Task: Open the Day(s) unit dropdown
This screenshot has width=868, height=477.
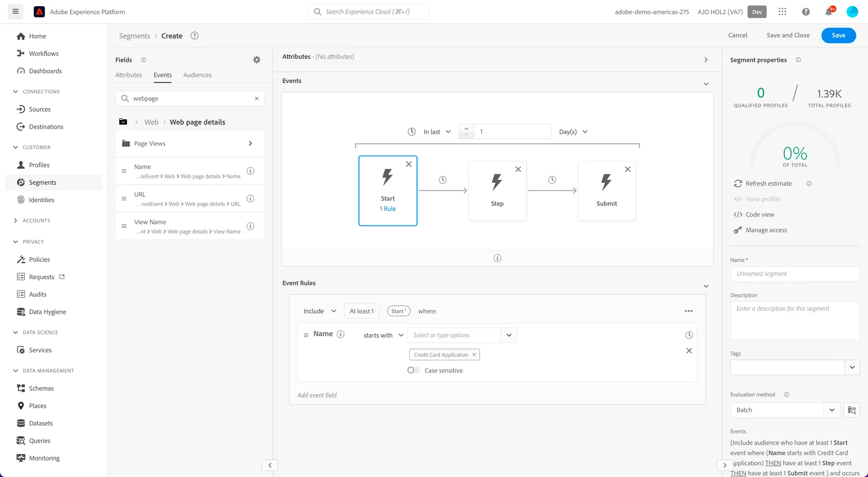Action: [573, 132]
